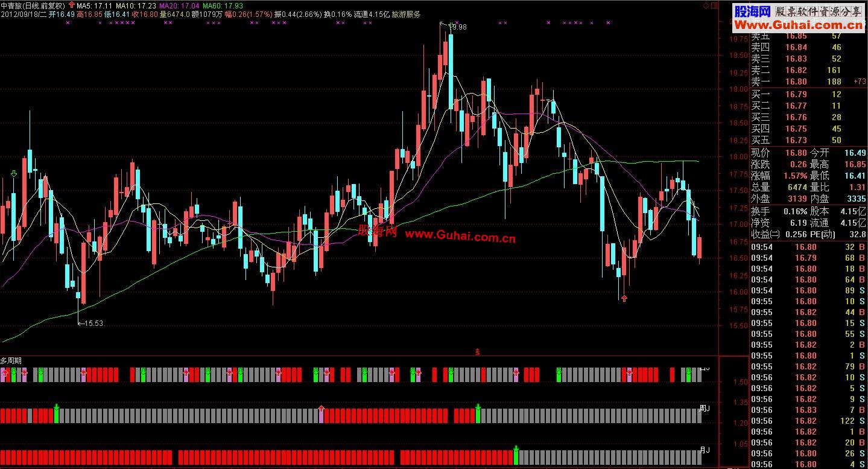Screen dimensions: 868x469
Task: Click the MA10: 17.23 indicator label
Action: [136, 5]
